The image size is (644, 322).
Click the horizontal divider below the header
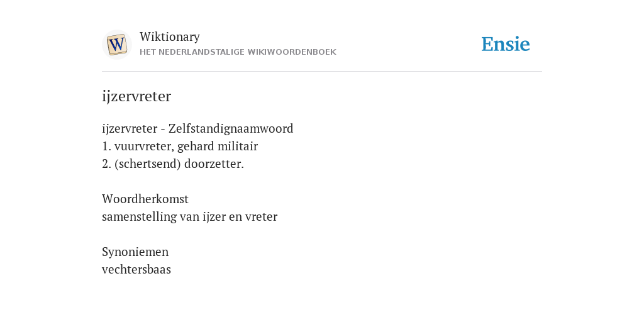pyautogui.click(x=322, y=72)
